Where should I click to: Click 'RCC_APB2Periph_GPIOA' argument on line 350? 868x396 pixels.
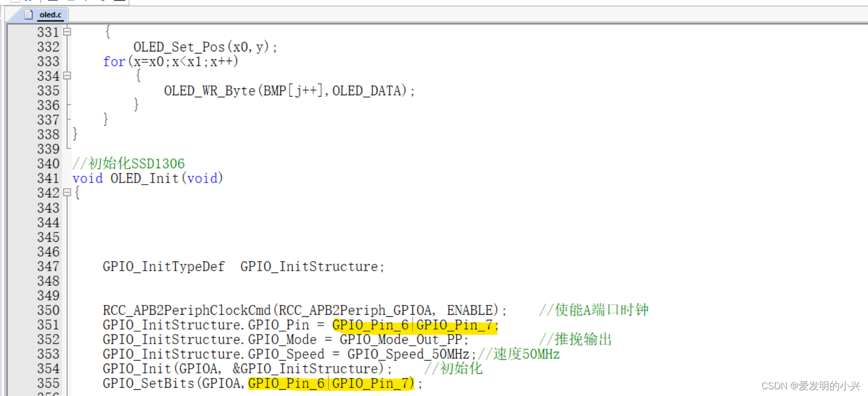click(x=355, y=310)
